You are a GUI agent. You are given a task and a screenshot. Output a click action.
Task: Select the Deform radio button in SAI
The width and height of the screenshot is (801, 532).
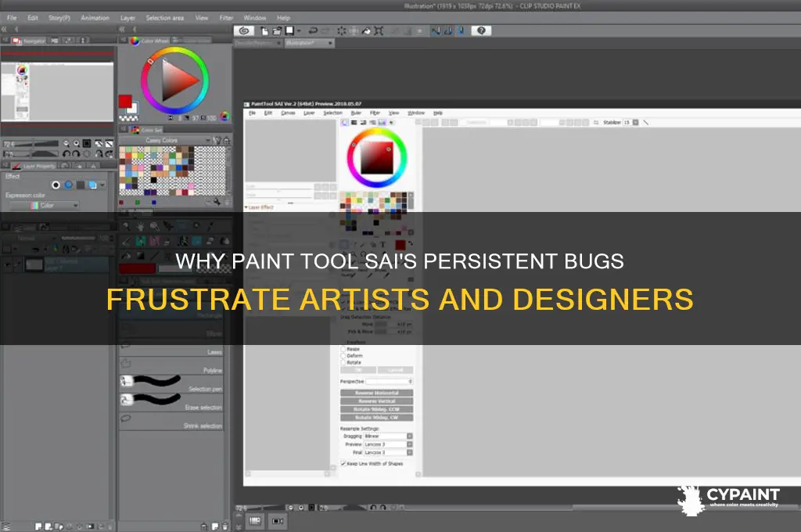pos(344,356)
